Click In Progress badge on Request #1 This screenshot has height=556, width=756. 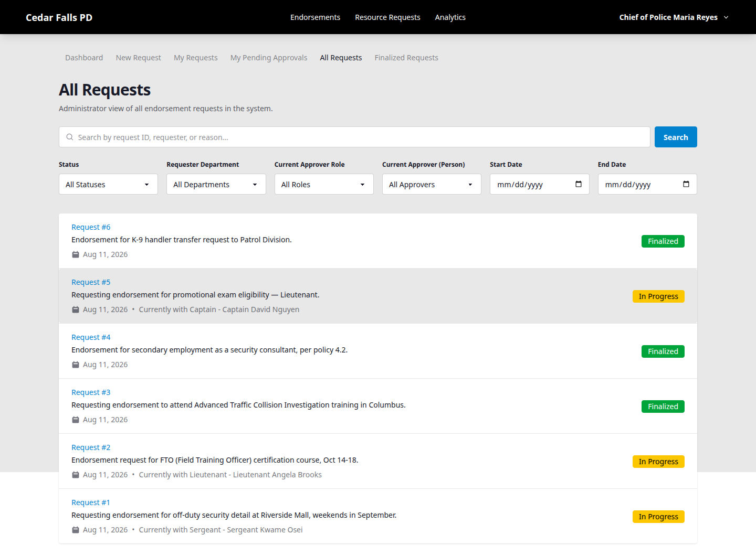tap(658, 517)
